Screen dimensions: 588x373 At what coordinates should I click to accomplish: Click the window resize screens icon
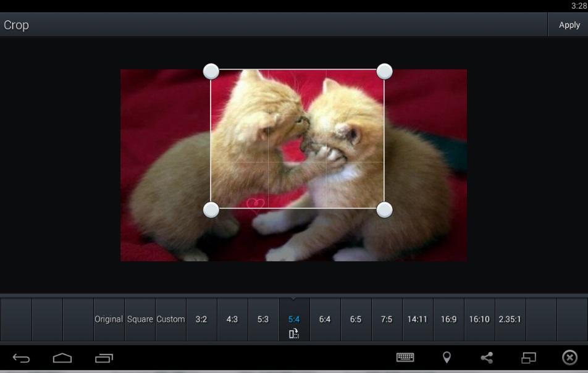pyautogui.click(x=528, y=358)
